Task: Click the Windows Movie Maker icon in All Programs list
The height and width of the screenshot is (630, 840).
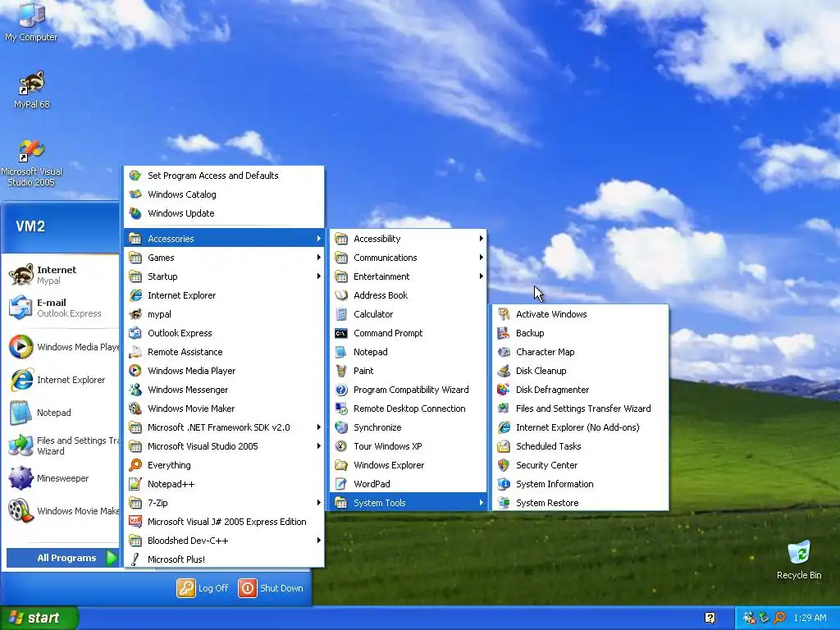Action: point(135,409)
